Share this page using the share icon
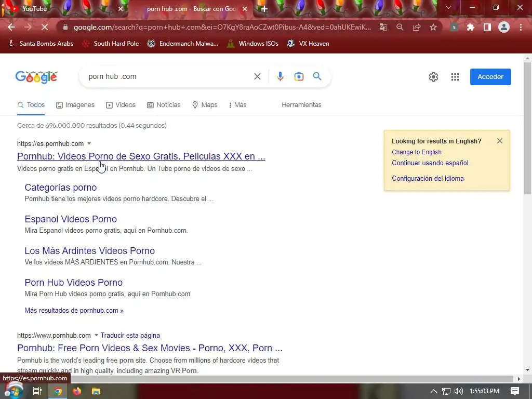Screen dimensions: 532x399 (x=417, y=27)
